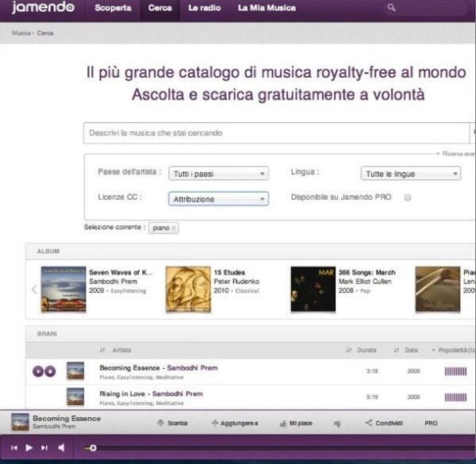Click the Condividi share icon
Screen dimensions: 476x464
(368, 424)
